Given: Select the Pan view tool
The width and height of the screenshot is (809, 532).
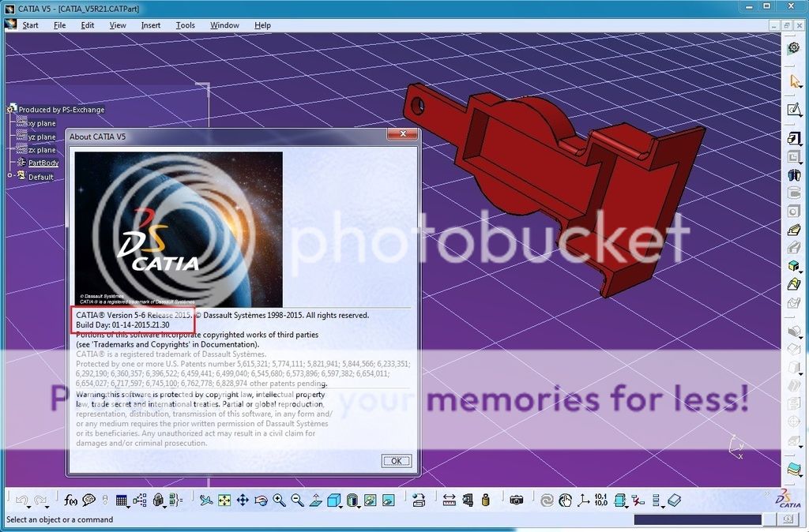Looking at the screenshot, I should pyautogui.click(x=243, y=500).
